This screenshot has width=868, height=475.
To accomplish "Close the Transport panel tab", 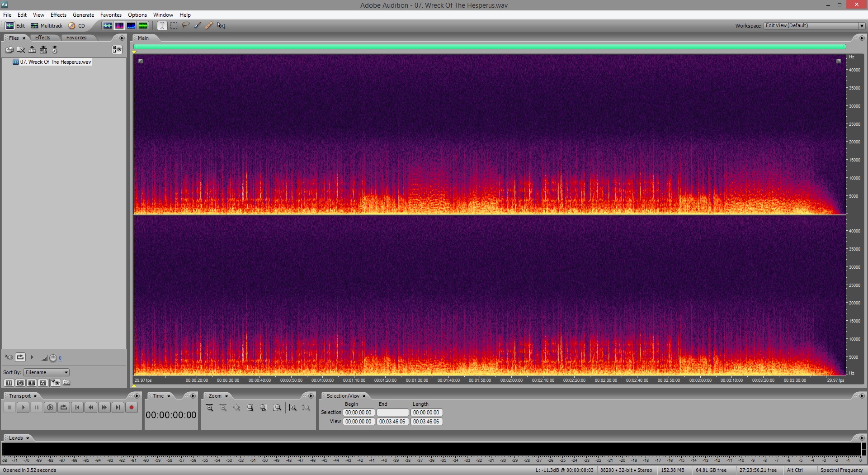I will [x=35, y=396].
